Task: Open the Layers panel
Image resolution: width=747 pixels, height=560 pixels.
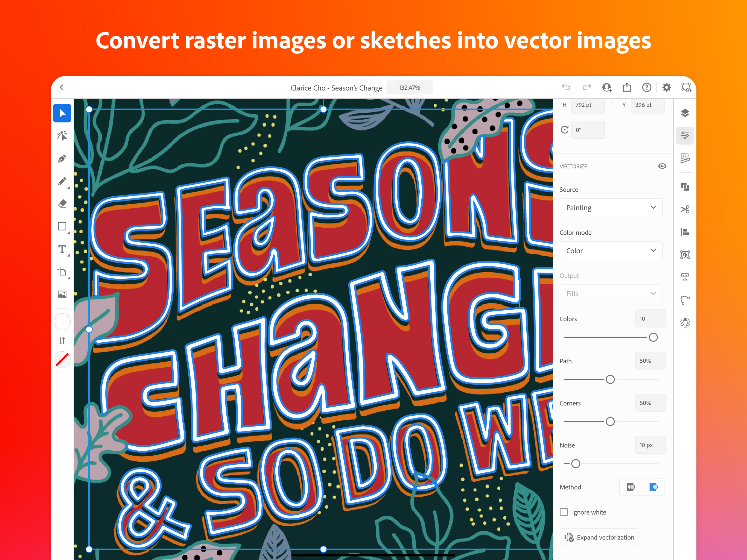Action: point(685,113)
